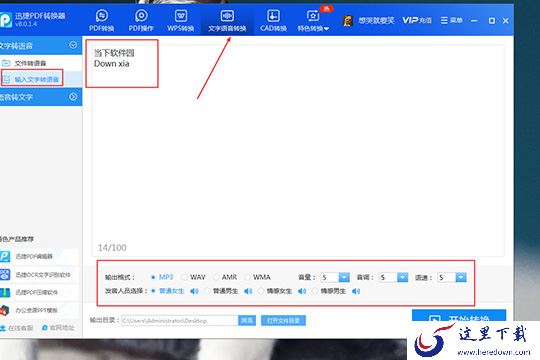Select the 情感女生 voice
This screenshot has height=360, width=540.
point(275,291)
